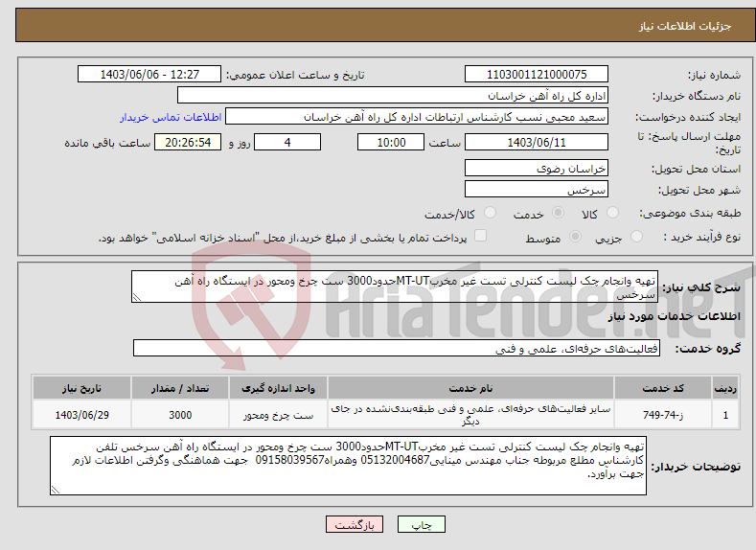Click the توضیحات خریدار textarea

point(348,466)
